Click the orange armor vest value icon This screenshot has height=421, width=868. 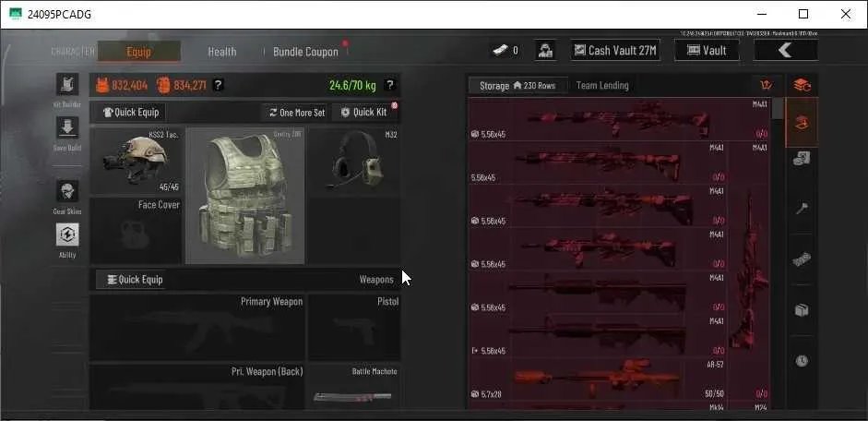[102, 85]
